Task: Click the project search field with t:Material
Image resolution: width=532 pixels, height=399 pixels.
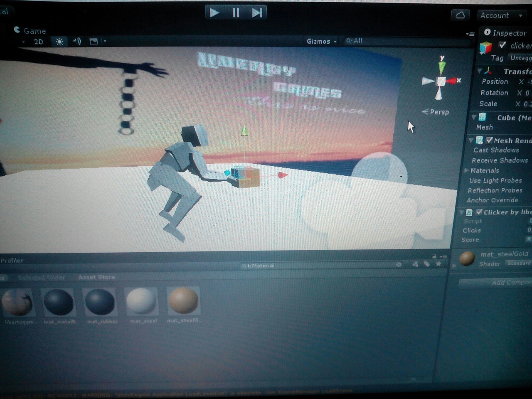Action: pos(320,265)
